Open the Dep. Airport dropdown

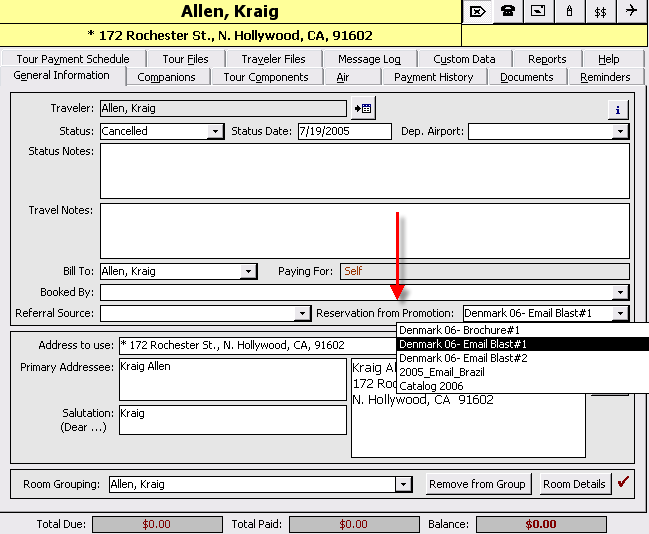click(621, 131)
